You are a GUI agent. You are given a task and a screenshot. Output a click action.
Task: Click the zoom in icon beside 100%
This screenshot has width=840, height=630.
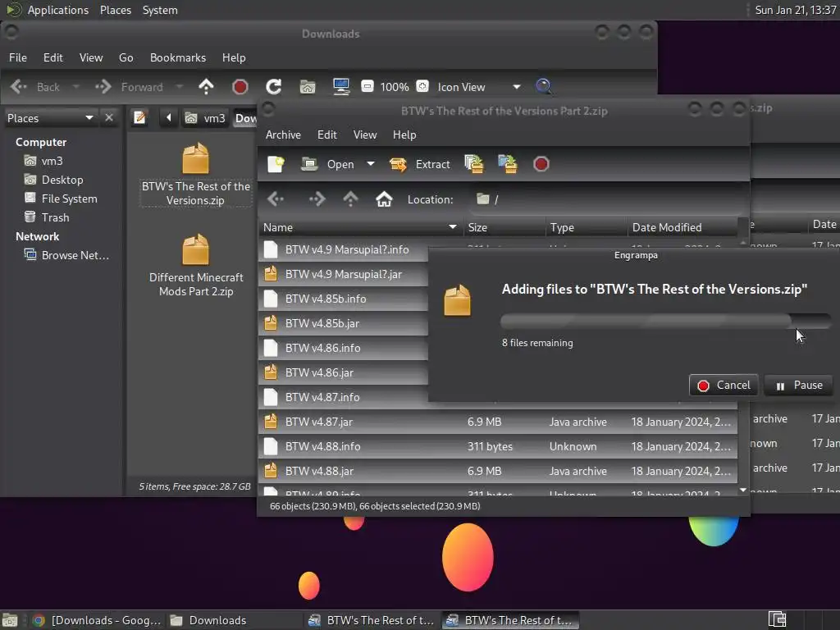[422, 86]
